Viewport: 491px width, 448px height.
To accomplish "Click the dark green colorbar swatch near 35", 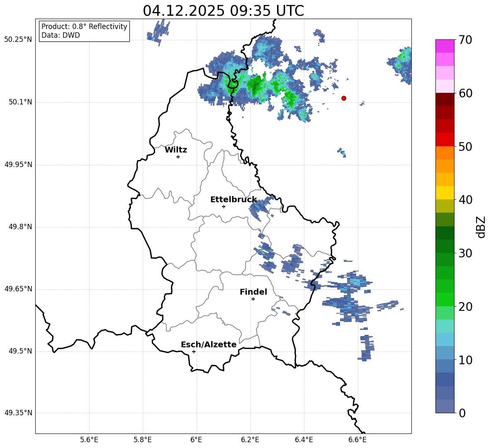I will coord(445,233).
